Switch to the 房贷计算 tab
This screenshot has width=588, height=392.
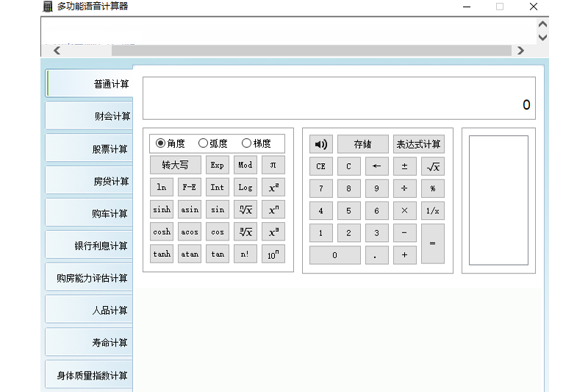point(89,181)
